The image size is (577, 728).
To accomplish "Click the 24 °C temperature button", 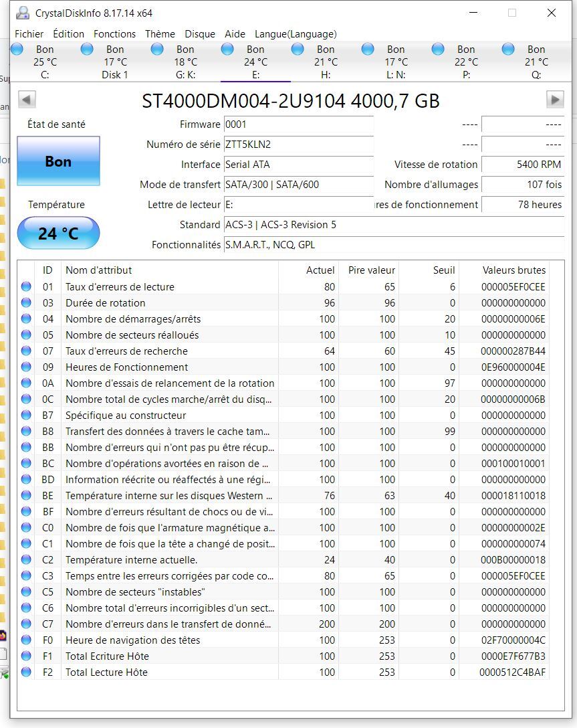I will (x=58, y=233).
